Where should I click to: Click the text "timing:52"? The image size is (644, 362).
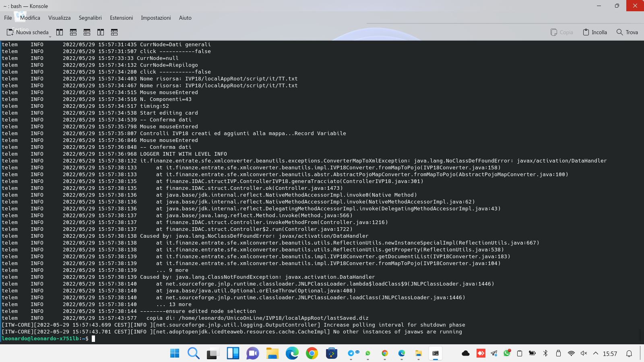[154, 106]
